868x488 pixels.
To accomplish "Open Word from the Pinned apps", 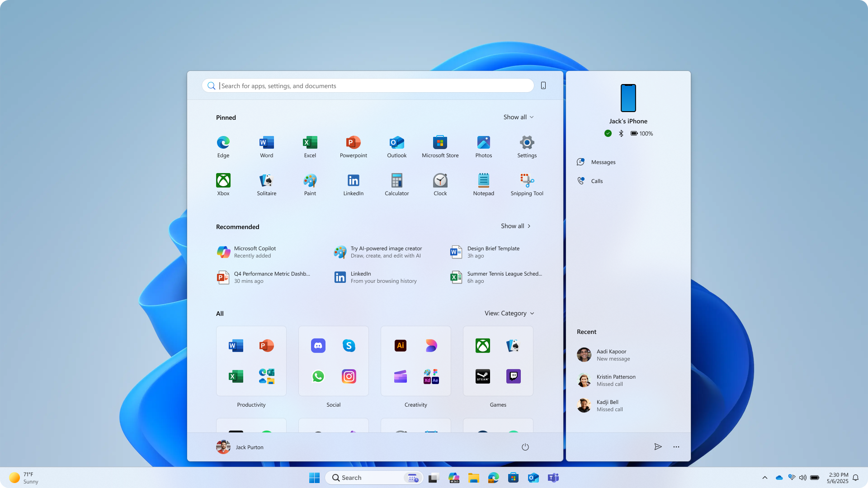I will [x=266, y=146].
